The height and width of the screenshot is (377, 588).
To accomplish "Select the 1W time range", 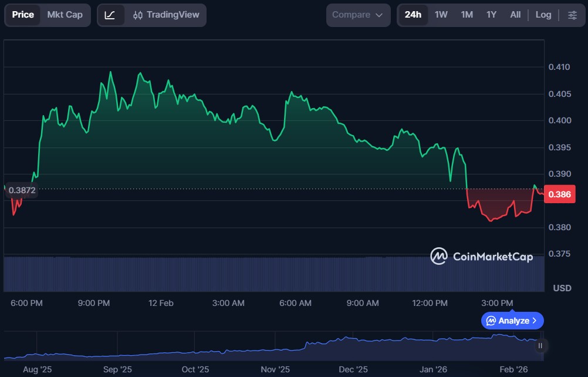I will click(441, 15).
